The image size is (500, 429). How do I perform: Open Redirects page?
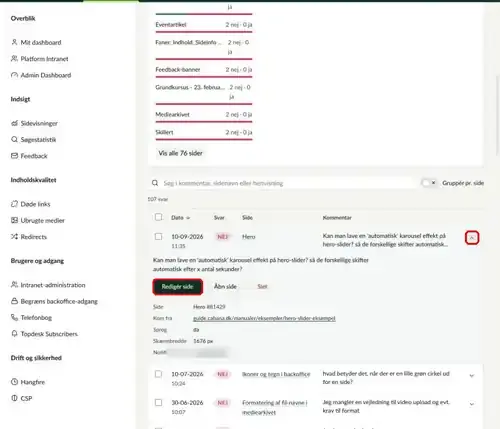34,237
